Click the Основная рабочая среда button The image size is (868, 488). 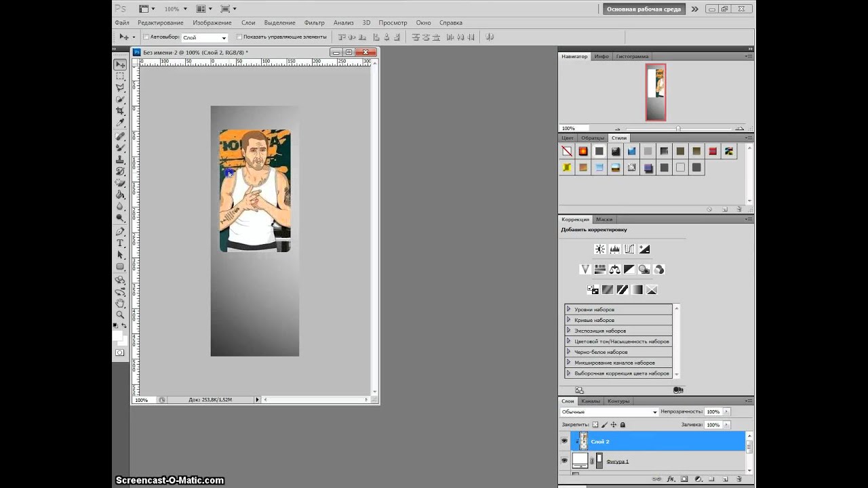(643, 9)
